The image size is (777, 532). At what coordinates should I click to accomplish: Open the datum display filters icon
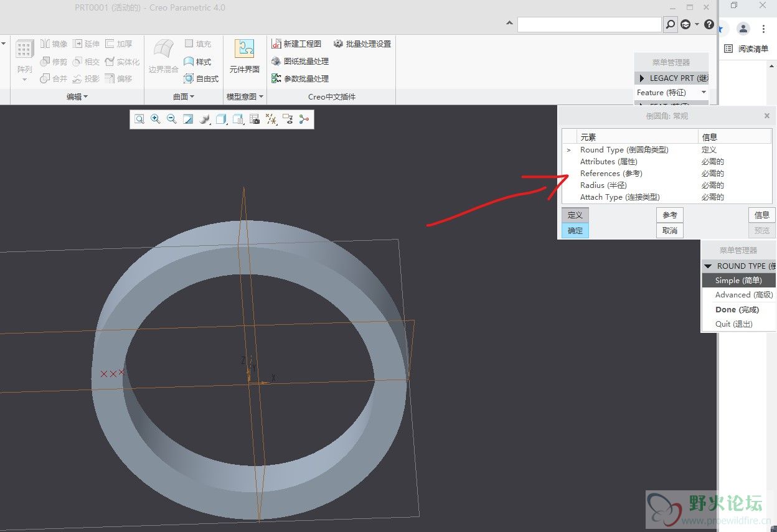point(271,119)
